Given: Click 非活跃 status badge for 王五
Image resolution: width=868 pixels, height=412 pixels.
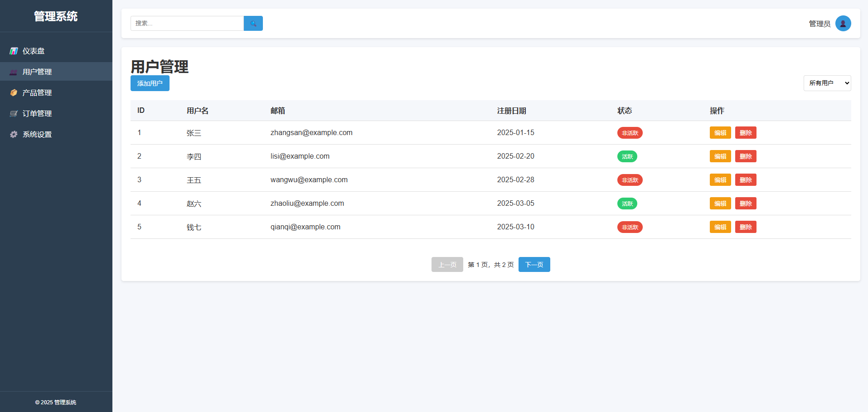Looking at the screenshot, I should (630, 180).
